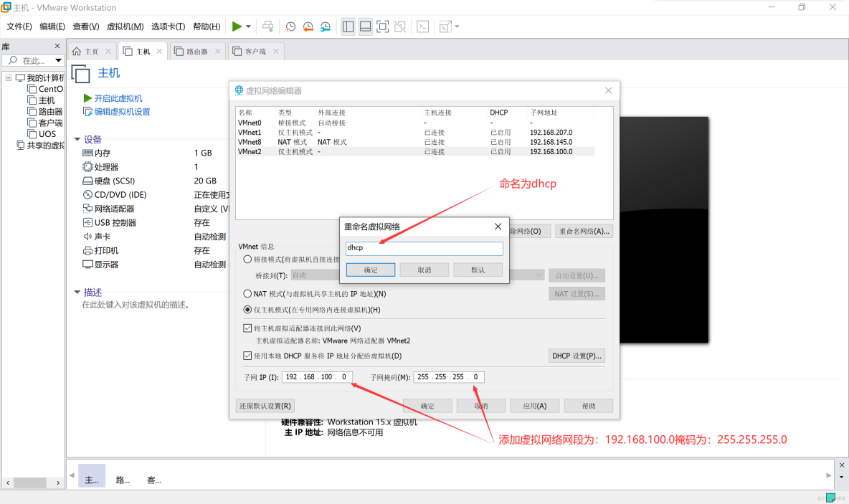Click 取消 in rename dialog
849x504 pixels.
click(x=424, y=270)
